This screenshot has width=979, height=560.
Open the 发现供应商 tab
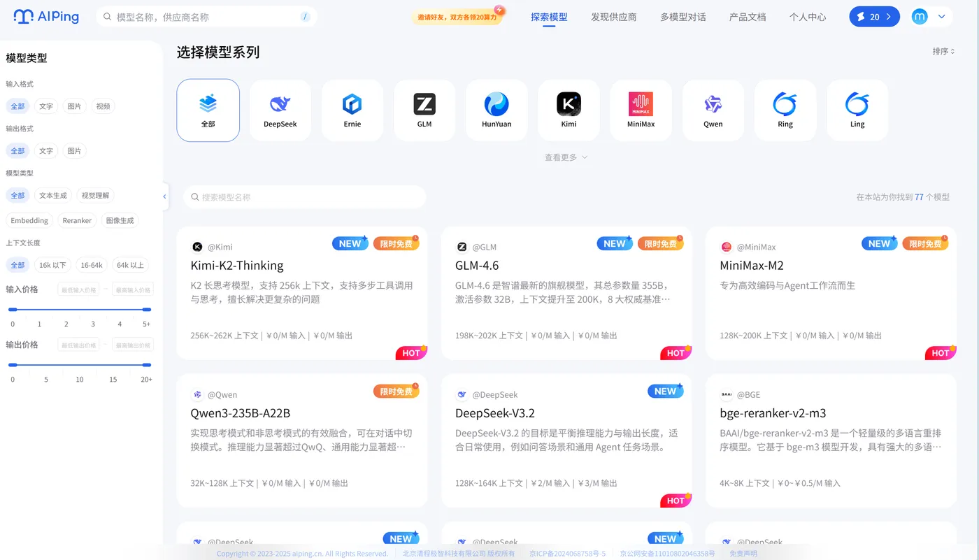coord(613,17)
